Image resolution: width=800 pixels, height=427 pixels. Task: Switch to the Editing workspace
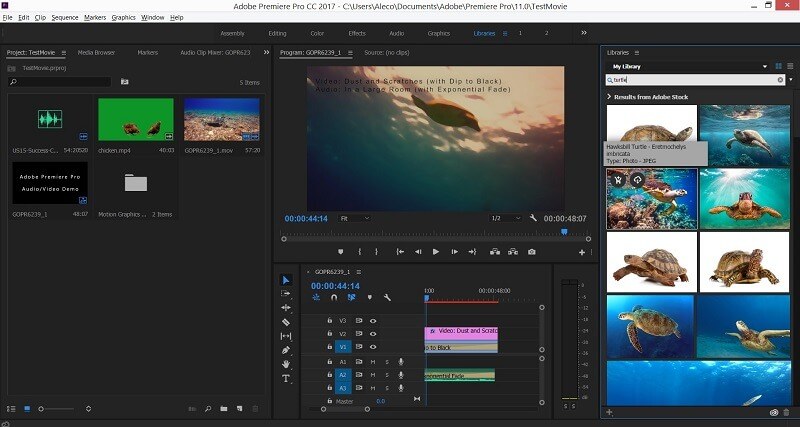coord(278,33)
